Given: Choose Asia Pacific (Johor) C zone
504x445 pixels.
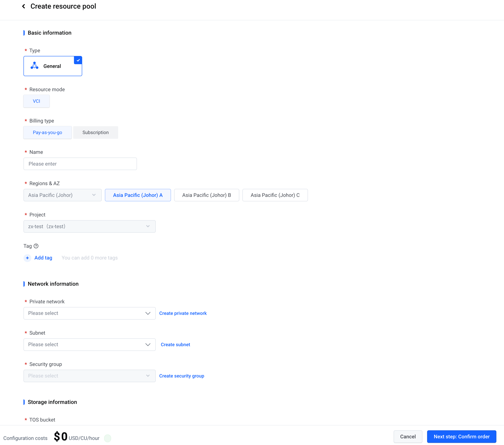Looking at the screenshot, I should point(275,195).
